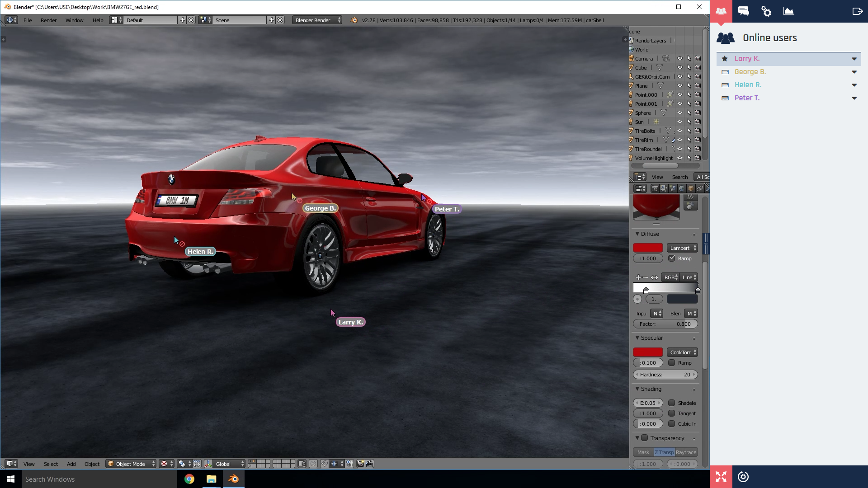The image size is (868, 488).
Task: Open the viewport Object menu
Action: (92, 464)
